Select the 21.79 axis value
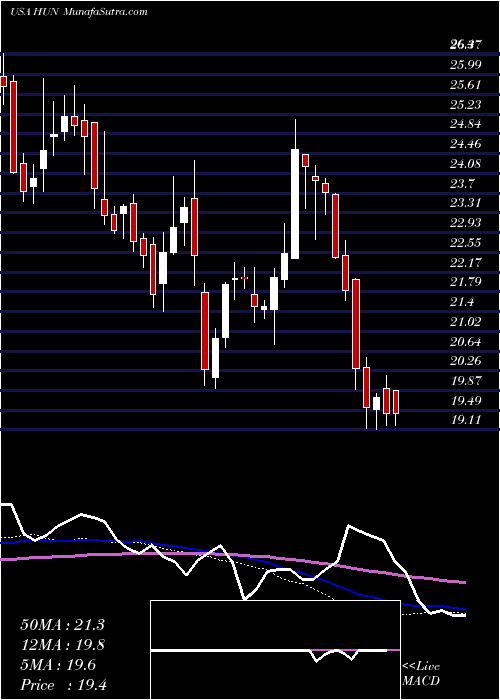The height and width of the screenshot is (700, 500). tap(466, 282)
